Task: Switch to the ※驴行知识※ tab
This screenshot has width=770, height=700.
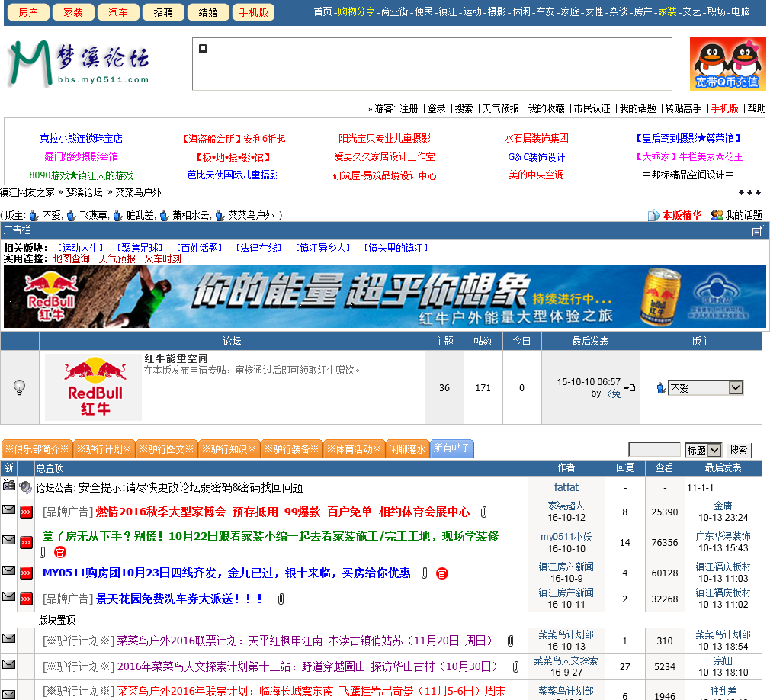Action: point(229,449)
